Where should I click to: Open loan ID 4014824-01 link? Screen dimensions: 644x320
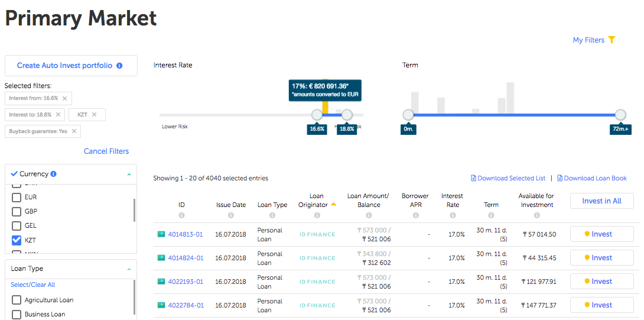click(x=186, y=258)
